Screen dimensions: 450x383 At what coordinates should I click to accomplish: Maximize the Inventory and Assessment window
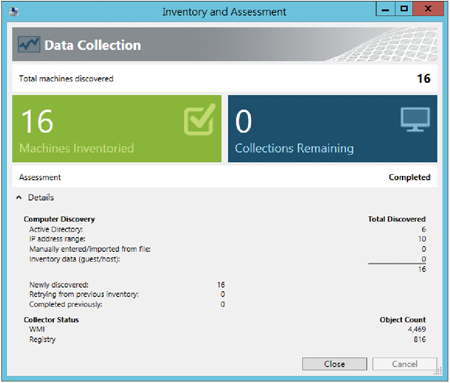pos(404,9)
